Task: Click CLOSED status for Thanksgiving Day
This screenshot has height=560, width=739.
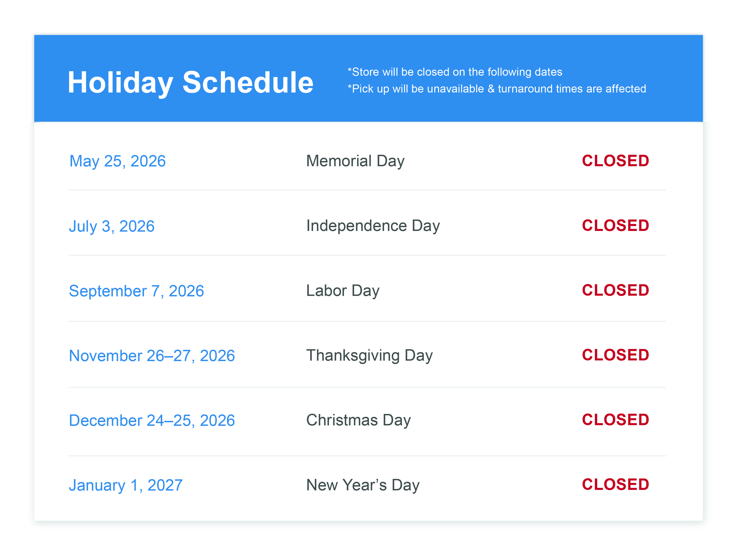Action: pyautogui.click(x=615, y=355)
